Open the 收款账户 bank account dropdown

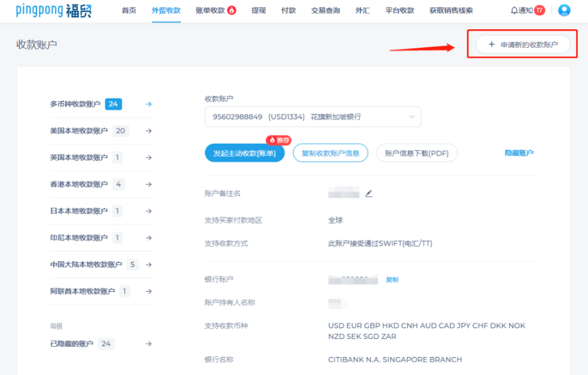tap(311, 116)
